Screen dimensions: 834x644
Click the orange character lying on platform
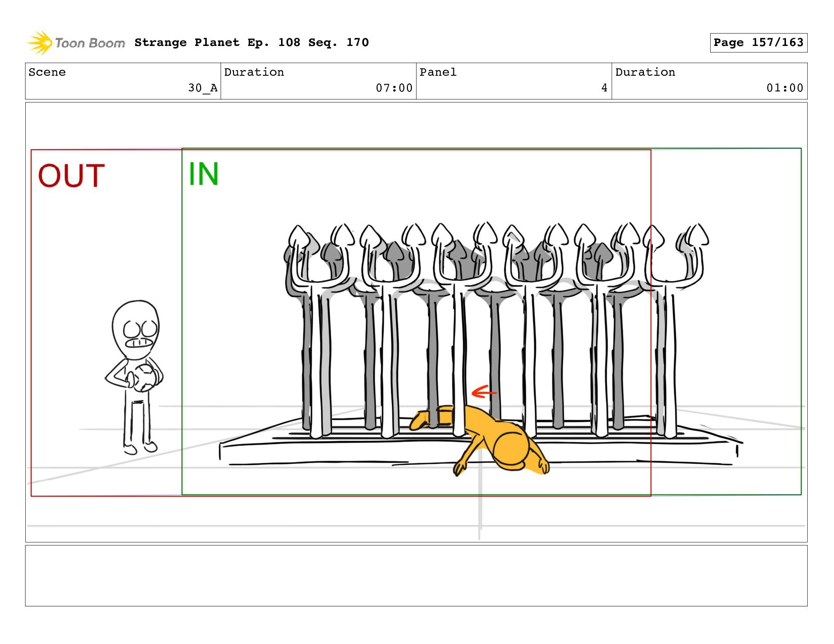480,439
